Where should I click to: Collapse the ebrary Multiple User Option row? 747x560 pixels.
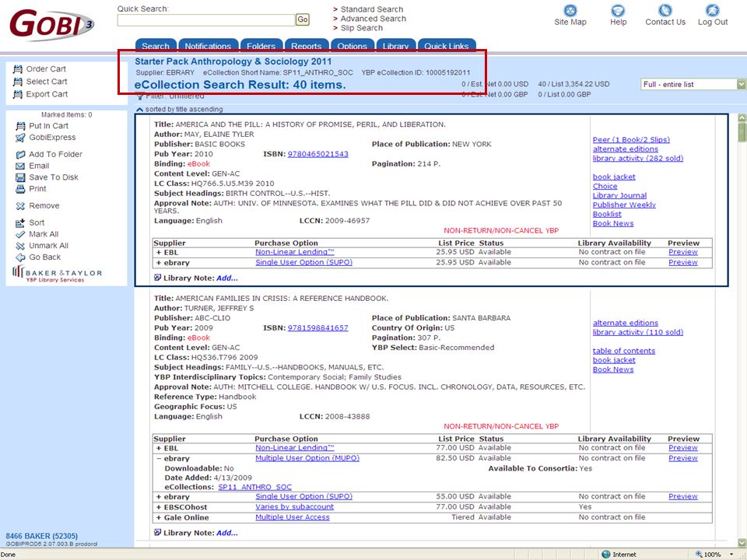pos(159,459)
